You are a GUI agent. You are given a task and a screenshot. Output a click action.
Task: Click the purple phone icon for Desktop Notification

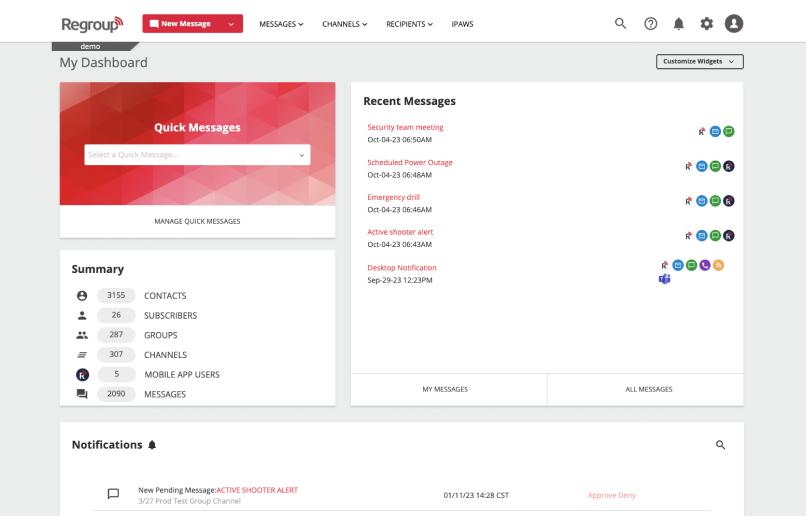click(705, 265)
